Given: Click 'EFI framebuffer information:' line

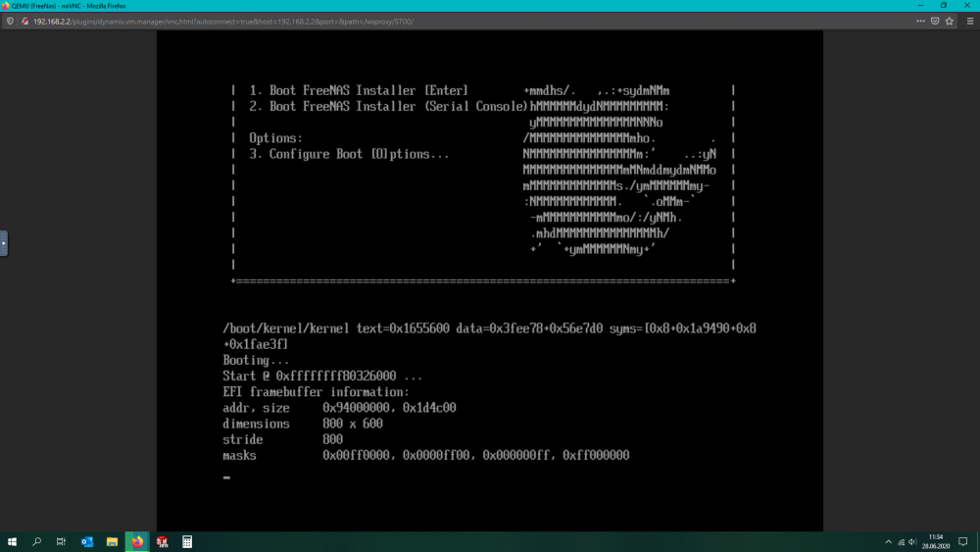Looking at the screenshot, I should (x=317, y=392).
